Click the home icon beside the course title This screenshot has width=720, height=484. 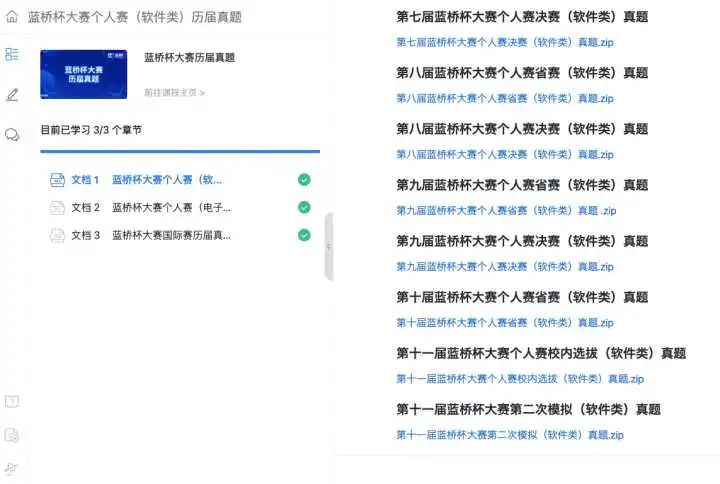coord(12,17)
